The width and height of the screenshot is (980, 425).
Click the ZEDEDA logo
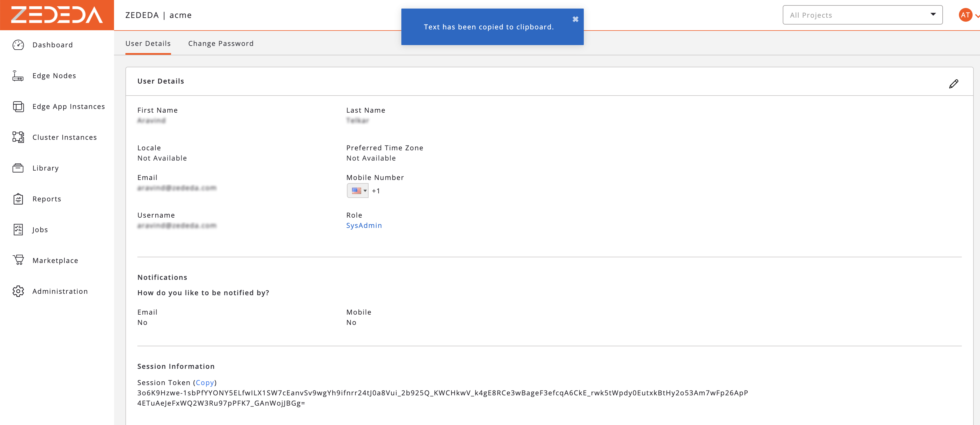pyautogui.click(x=56, y=15)
